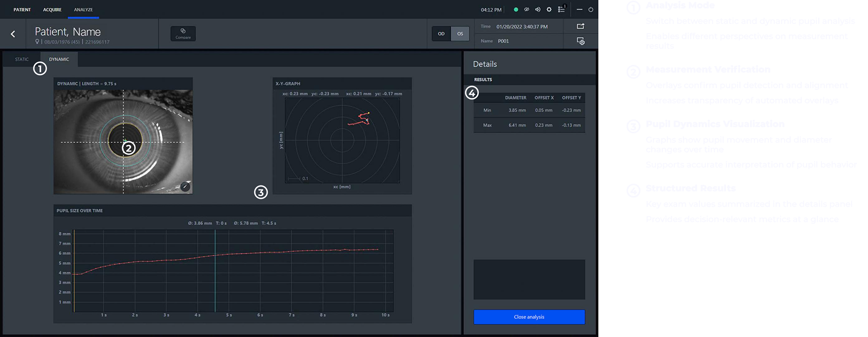Click the DIAMETER column header
The height and width of the screenshot is (337, 868).
tap(516, 98)
